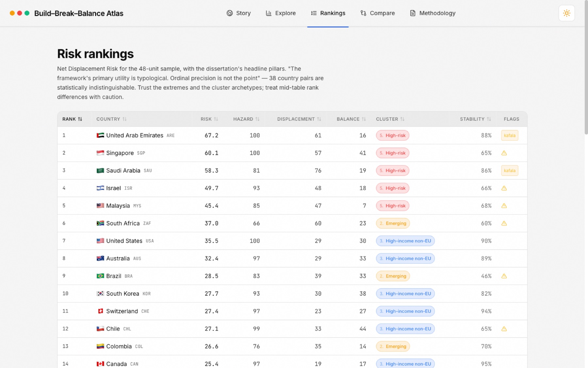The height and width of the screenshot is (368, 588).
Task: Click the warning icon in Brazil row
Action: click(504, 276)
